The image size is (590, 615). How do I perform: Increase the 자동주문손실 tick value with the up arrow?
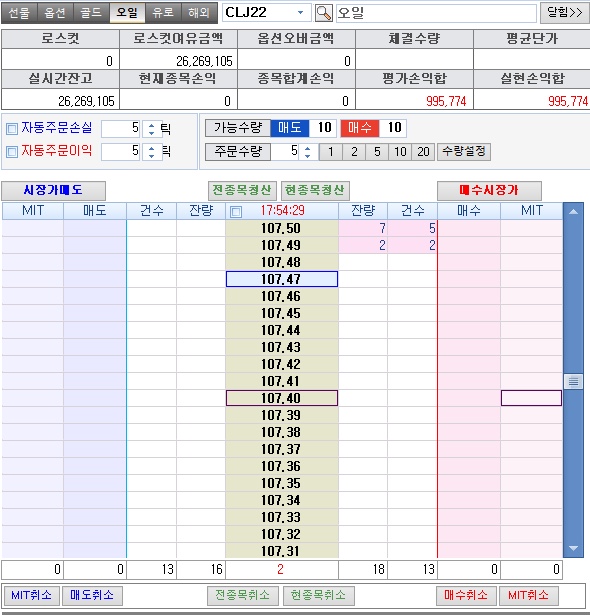point(151,125)
